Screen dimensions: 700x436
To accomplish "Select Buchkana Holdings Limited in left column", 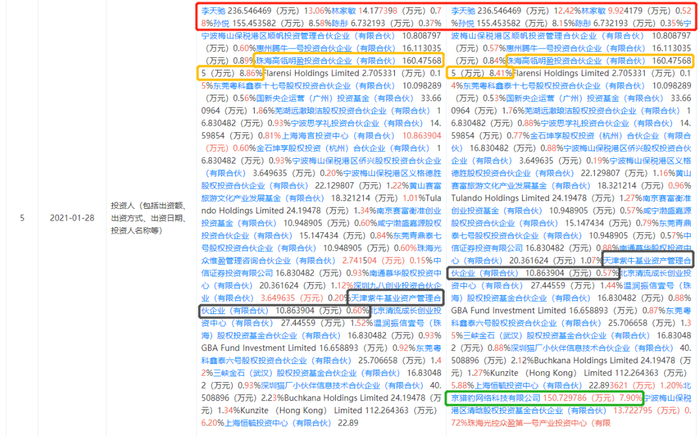I will tap(337, 398).
